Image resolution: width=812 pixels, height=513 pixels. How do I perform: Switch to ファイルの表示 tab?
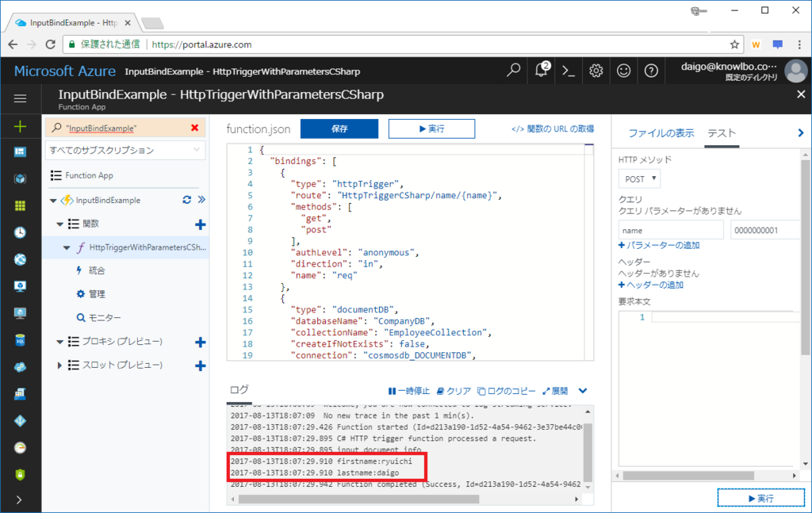pyautogui.click(x=661, y=133)
